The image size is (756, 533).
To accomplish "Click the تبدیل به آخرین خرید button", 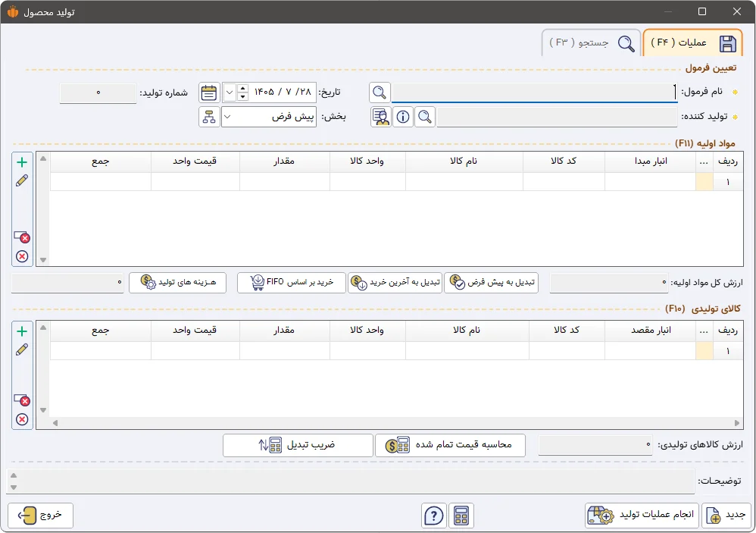I will 395,283.
